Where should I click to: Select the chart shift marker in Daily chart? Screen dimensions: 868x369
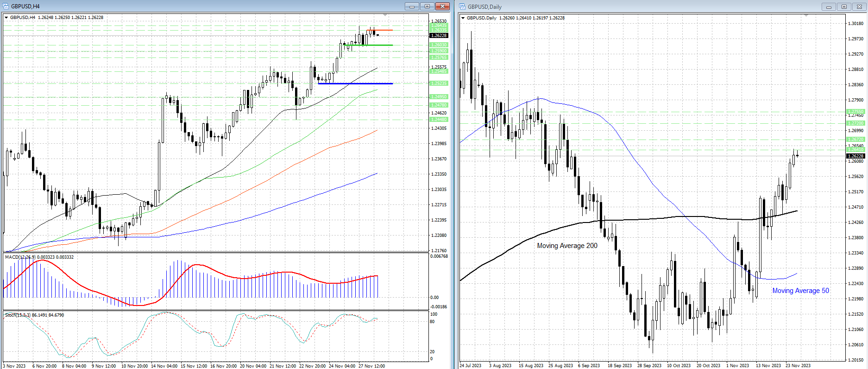pos(806,16)
